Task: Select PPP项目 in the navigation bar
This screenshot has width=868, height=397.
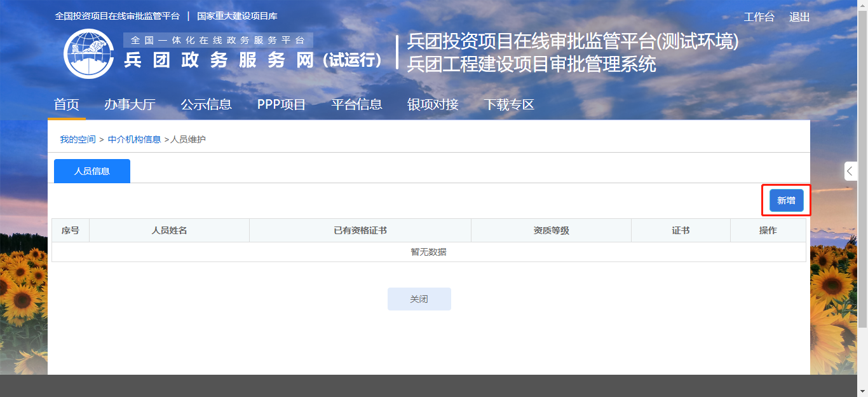Action: [281, 105]
